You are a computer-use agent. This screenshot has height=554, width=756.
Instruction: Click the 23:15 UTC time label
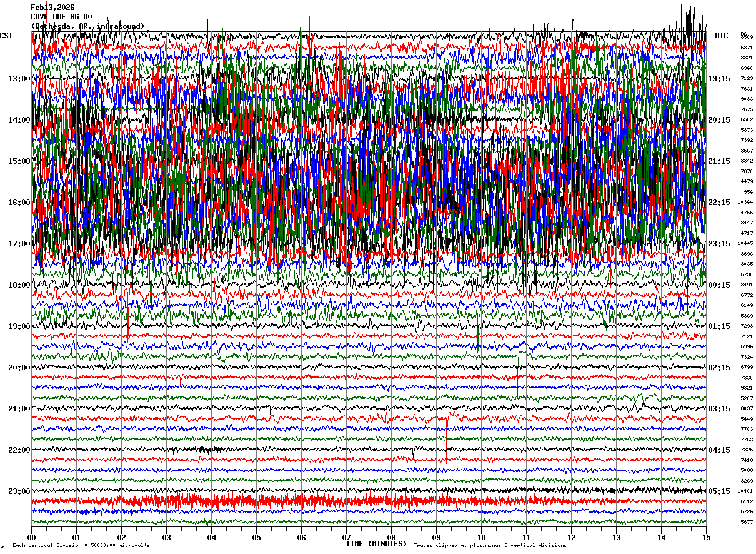[x=719, y=244]
